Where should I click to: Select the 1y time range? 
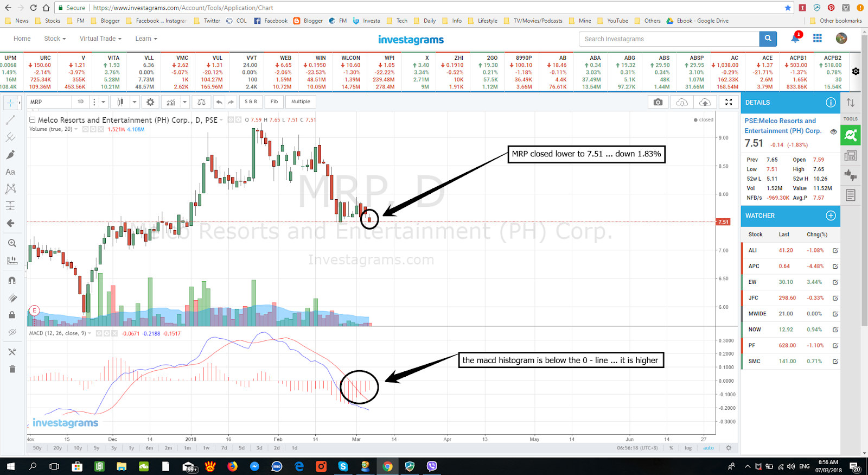[x=131, y=448]
